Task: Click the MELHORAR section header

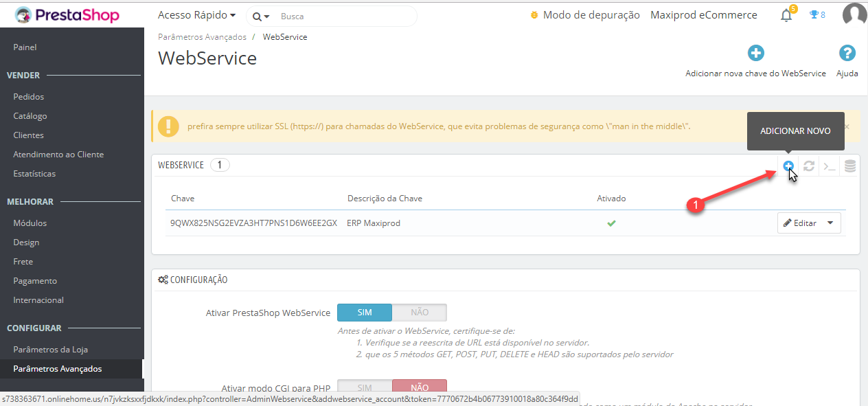Action: pyautogui.click(x=30, y=202)
